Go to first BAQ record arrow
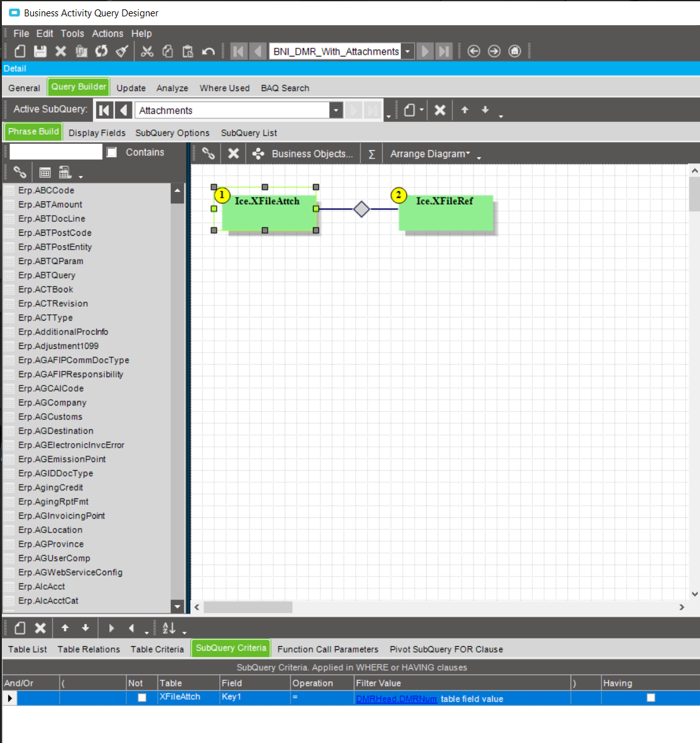 pos(239,51)
